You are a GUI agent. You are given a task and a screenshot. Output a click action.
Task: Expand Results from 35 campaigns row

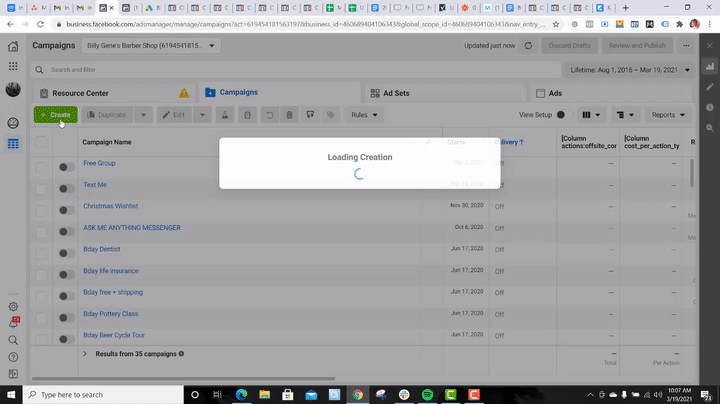click(85, 354)
